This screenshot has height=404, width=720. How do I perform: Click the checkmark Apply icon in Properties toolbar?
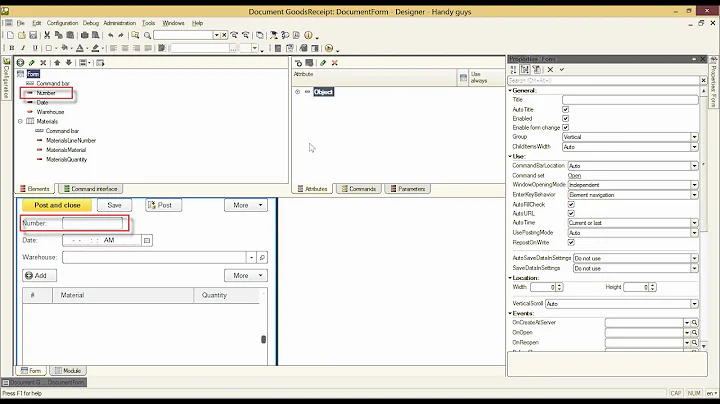[x=562, y=69]
